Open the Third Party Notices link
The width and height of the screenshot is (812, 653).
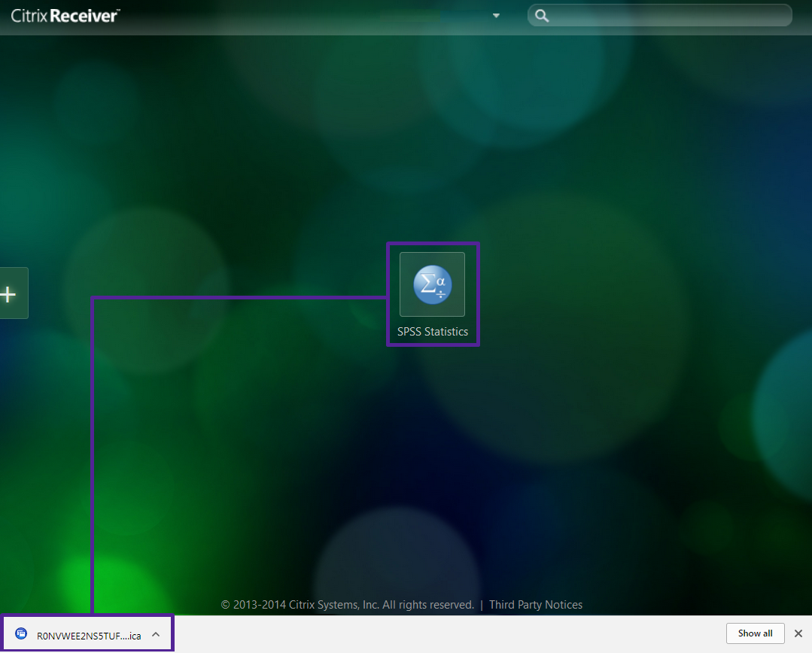[536, 605]
